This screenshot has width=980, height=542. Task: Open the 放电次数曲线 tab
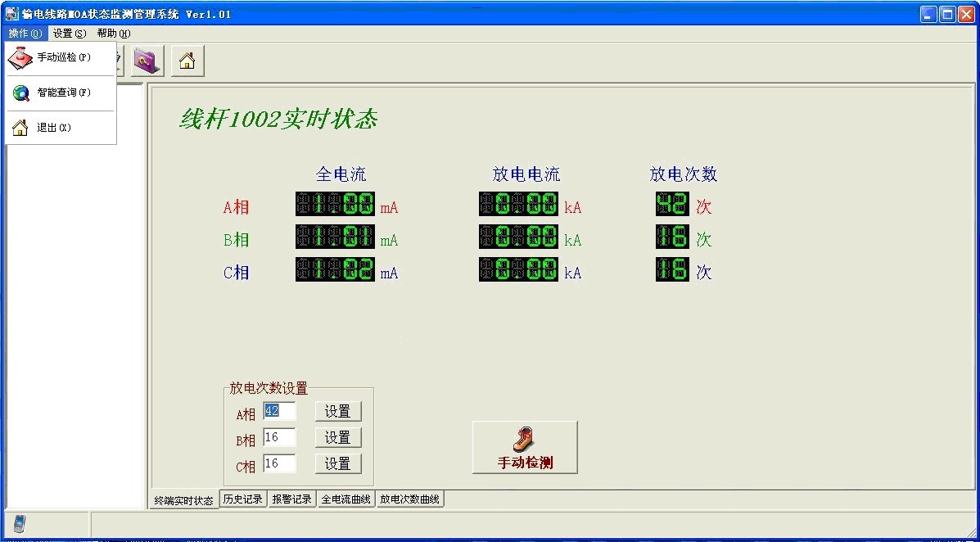click(409, 499)
